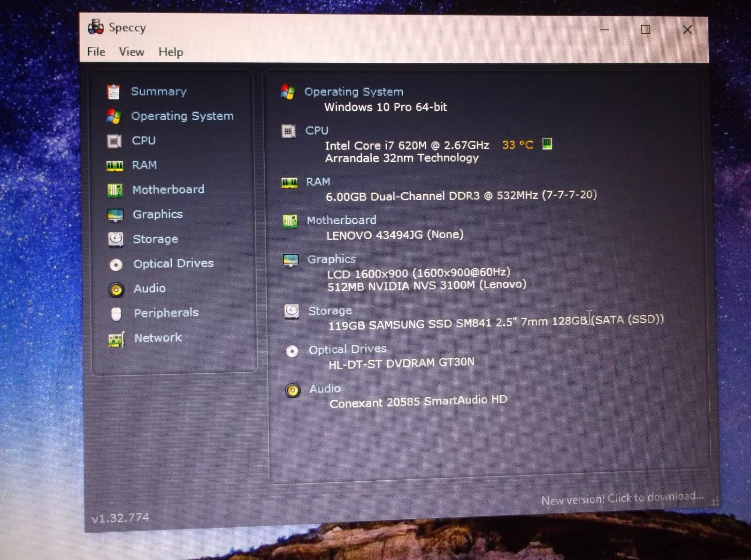Open Network section in sidebar
The height and width of the screenshot is (560, 751).
[x=158, y=338]
